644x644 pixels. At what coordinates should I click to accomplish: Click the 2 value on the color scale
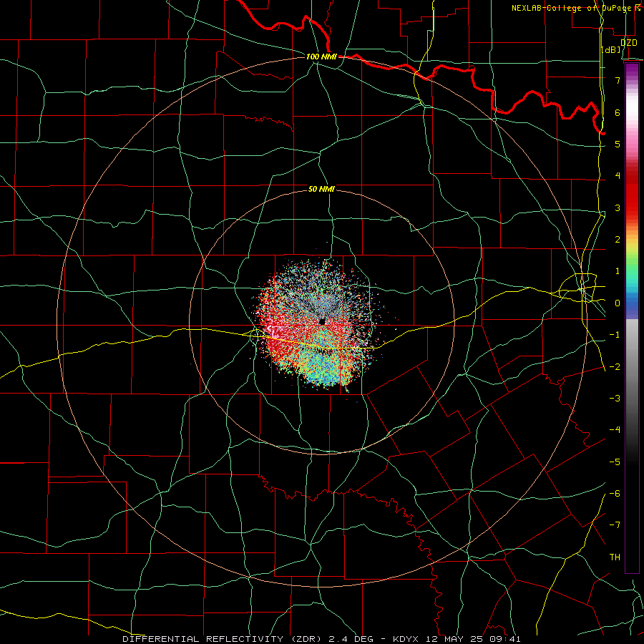pyautogui.click(x=618, y=240)
